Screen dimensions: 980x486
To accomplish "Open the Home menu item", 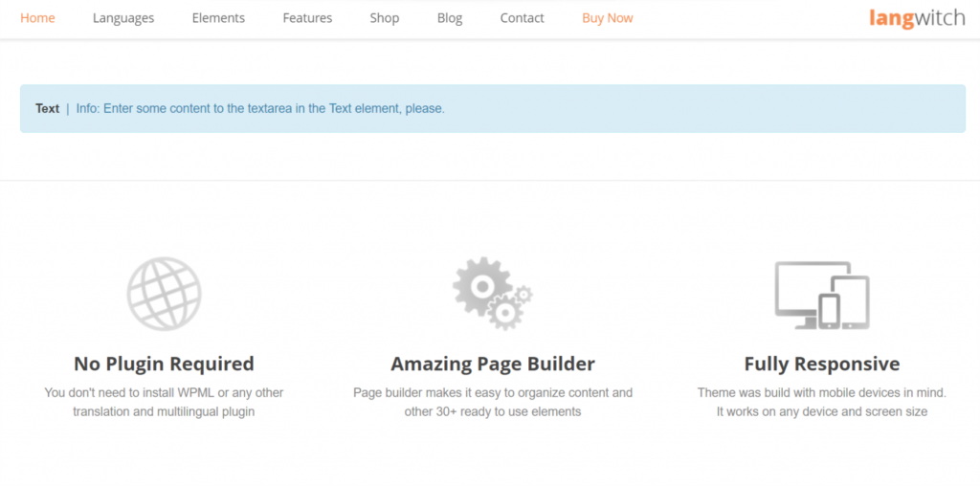I will coord(37,18).
